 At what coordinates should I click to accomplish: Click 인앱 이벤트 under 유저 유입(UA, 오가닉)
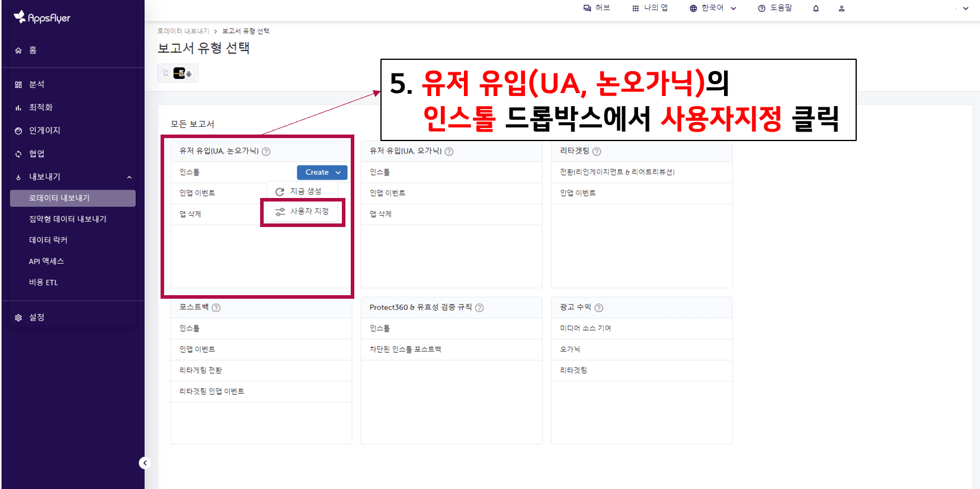pyautogui.click(x=451, y=193)
